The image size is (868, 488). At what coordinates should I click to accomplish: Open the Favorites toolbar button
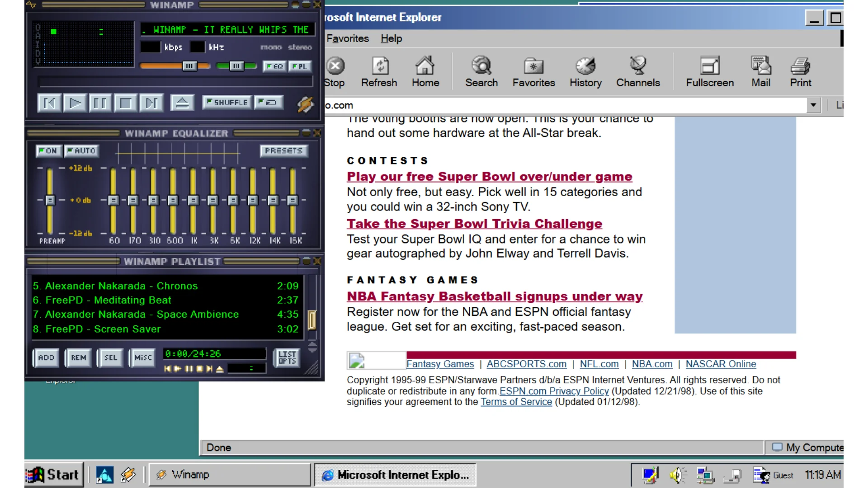(533, 72)
